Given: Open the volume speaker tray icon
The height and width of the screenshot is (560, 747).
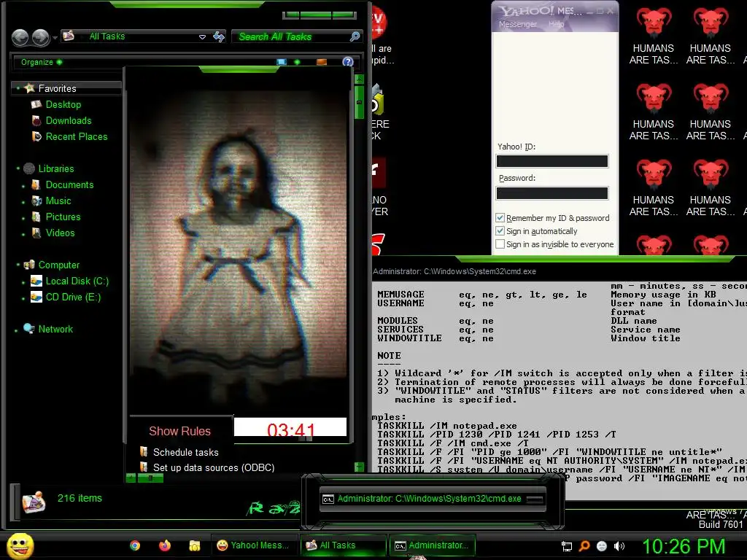Looking at the screenshot, I should (x=619, y=546).
